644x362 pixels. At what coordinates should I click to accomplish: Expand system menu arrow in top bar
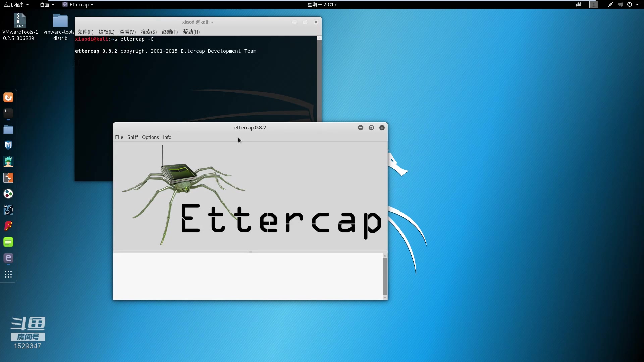pyautogui.click(x=637, y=4)
